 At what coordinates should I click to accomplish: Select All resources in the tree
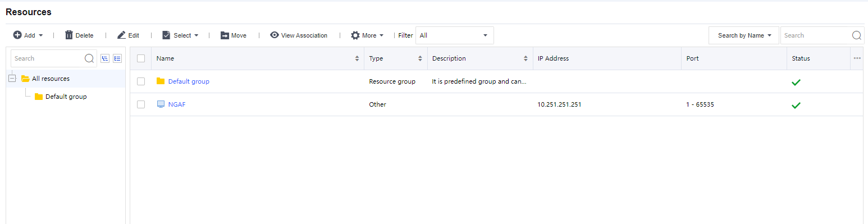[51, 79]
